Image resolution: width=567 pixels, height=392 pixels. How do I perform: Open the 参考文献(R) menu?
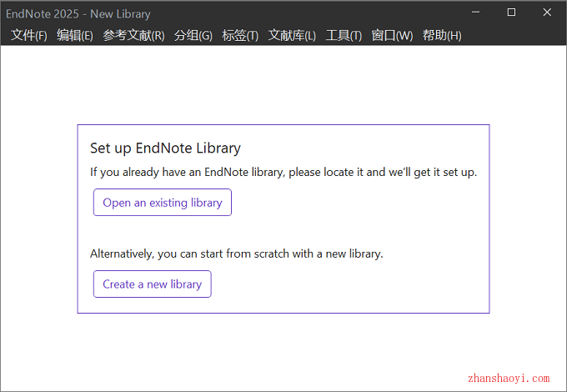tap(133, 35)
